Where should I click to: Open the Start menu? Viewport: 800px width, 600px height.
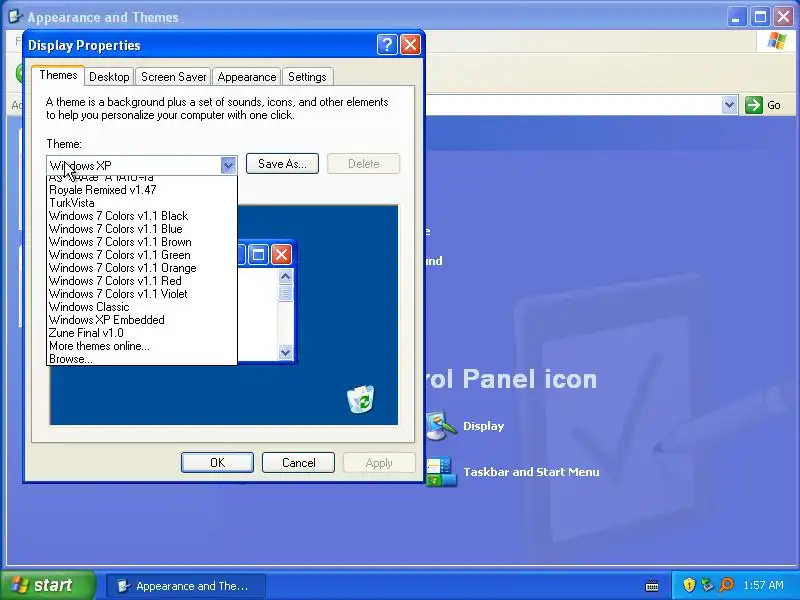coord(48,585)
